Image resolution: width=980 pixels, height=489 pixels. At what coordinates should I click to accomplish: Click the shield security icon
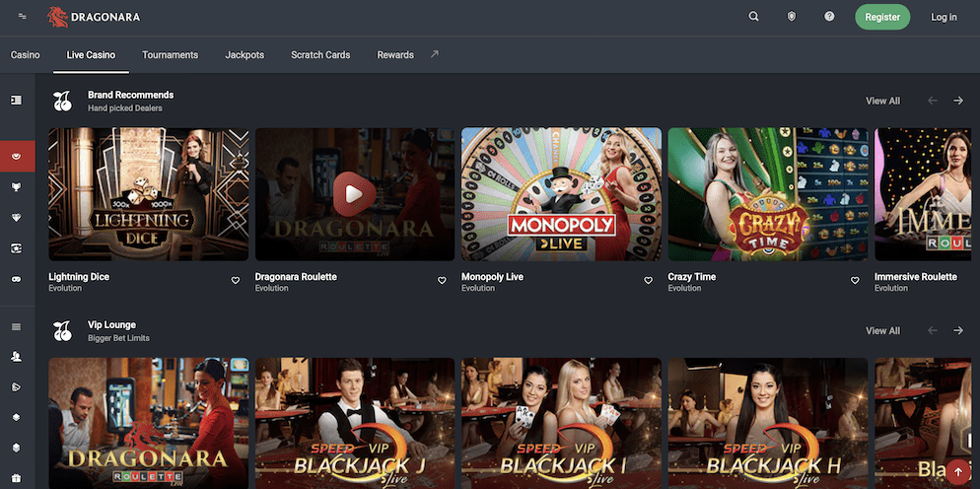792,17
